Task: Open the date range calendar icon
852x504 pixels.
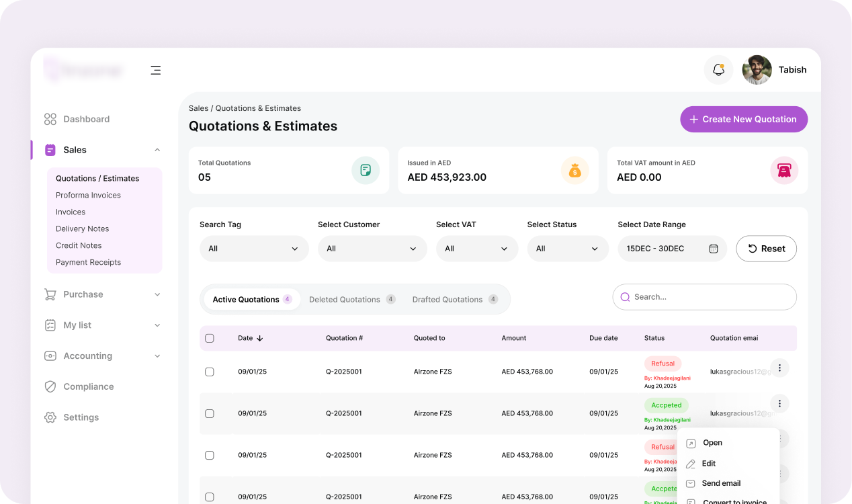Action: (x=714, y=249)
